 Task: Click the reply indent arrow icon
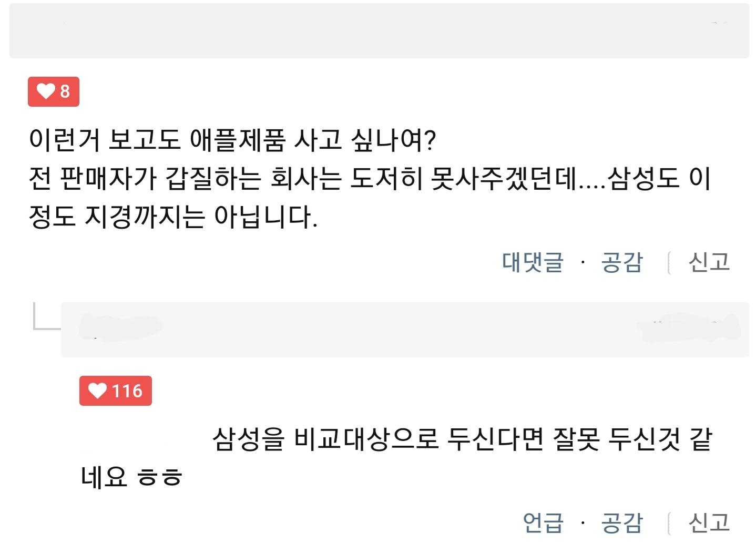46,317
